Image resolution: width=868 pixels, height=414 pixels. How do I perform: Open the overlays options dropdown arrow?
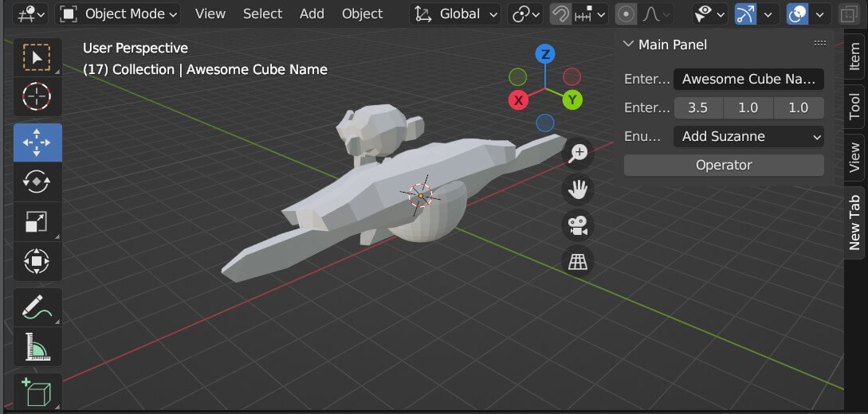(820, 14)
